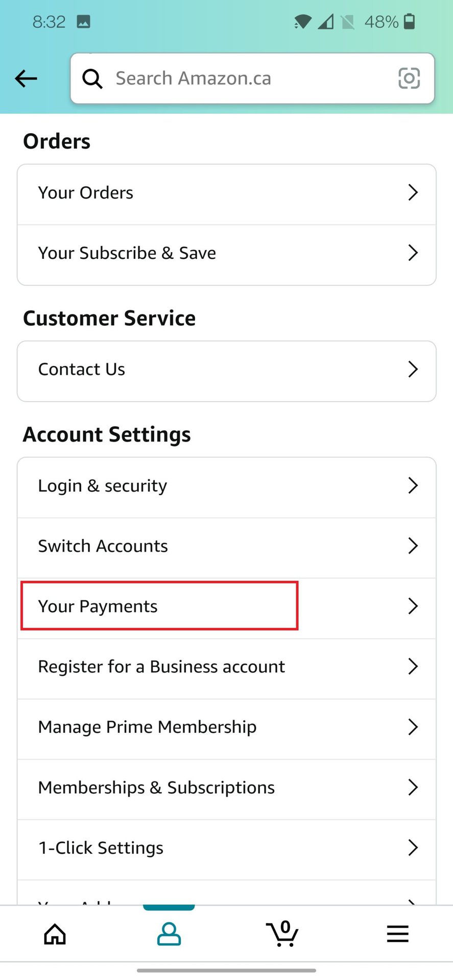Open Switch Accounts option
The height and width of the screenshot is (980, 453).
[103, 546]
